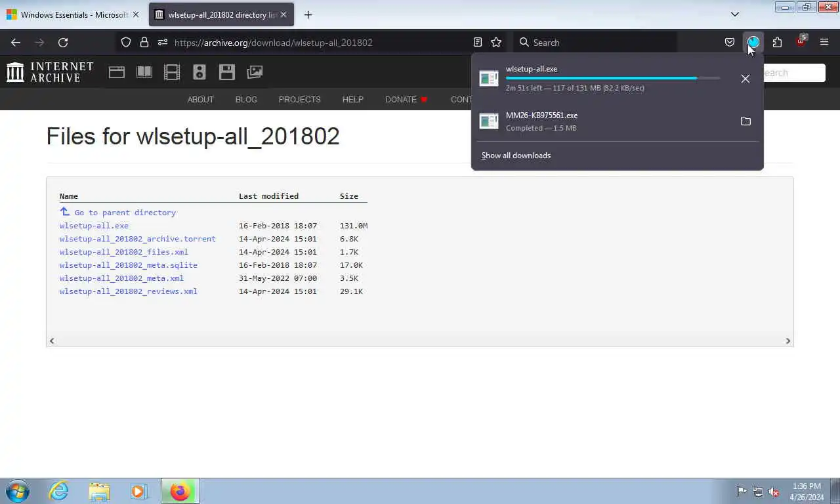Open containing folder for MM26-KB975561.exe

coord(745,121)
